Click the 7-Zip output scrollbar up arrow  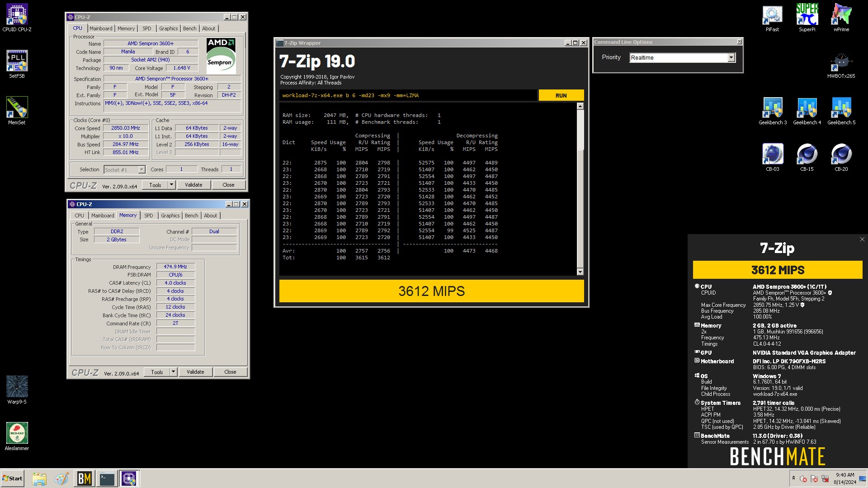[580, 106]
